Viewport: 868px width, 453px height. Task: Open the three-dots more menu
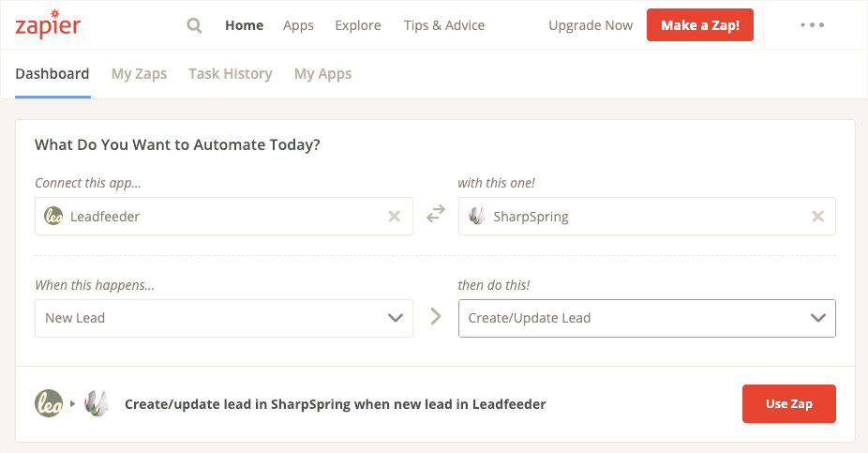pyautogui.click(x=812, y=25)
